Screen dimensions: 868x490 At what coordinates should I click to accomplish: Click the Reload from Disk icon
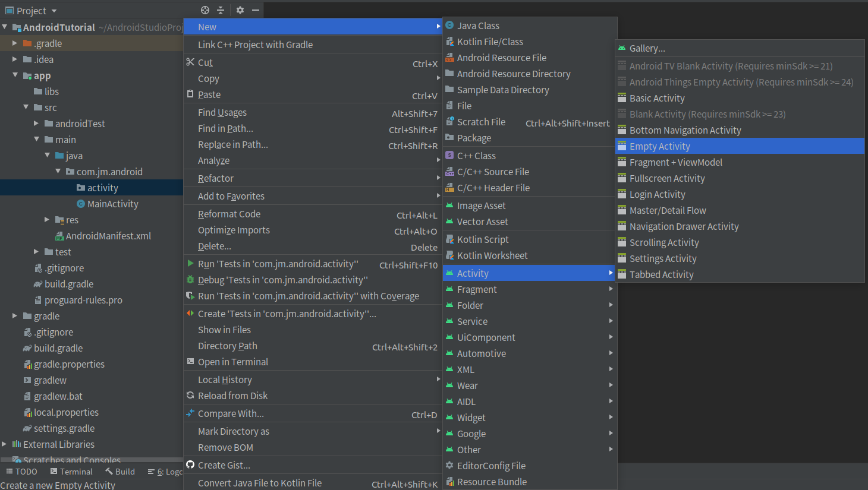point(190,395)
